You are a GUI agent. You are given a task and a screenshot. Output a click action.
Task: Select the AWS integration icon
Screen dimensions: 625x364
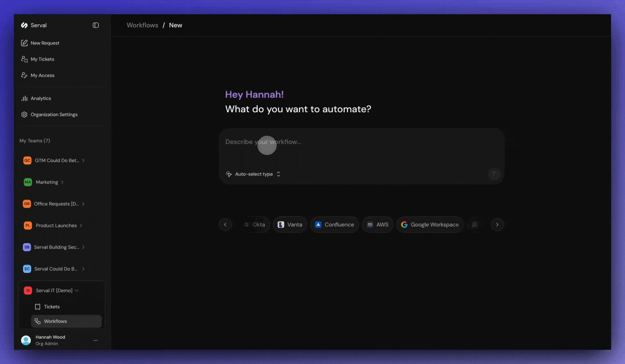click(371, 224)
